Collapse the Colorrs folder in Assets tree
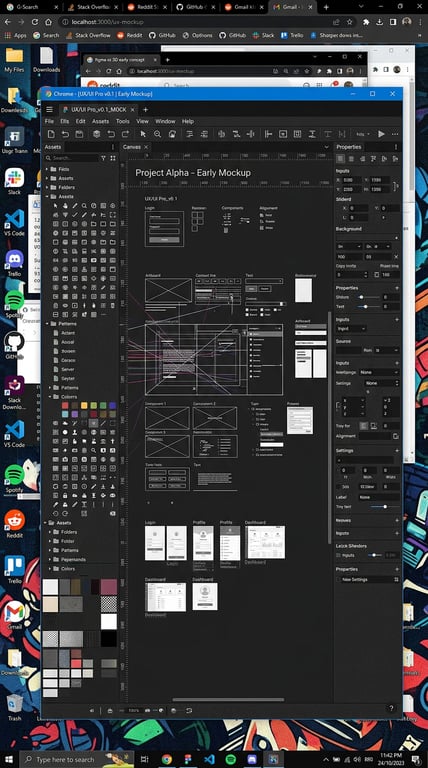This screenshot has width=428, height=768. pos(50,397)
